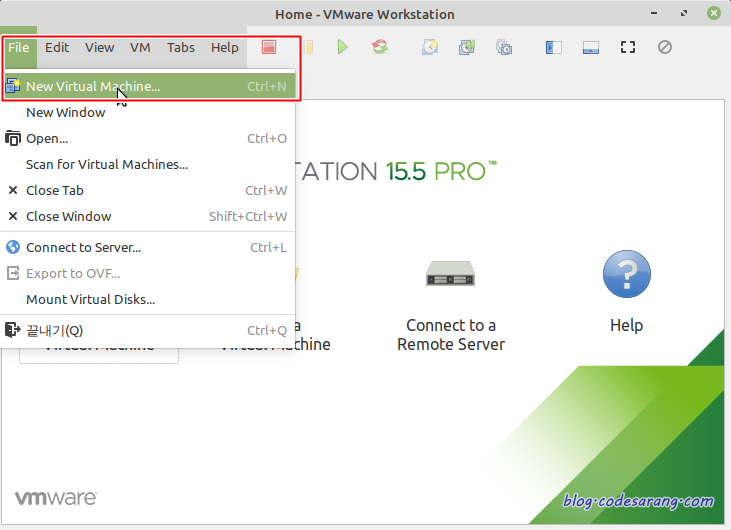This screenshot has height=530, width=731.
Task: Minimize the VMware Workstation window
Action: [654, 13]
